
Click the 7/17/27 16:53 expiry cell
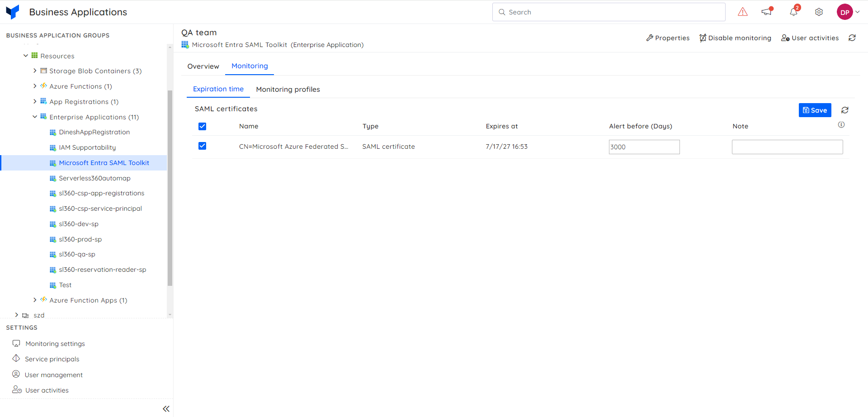point(506,147)
